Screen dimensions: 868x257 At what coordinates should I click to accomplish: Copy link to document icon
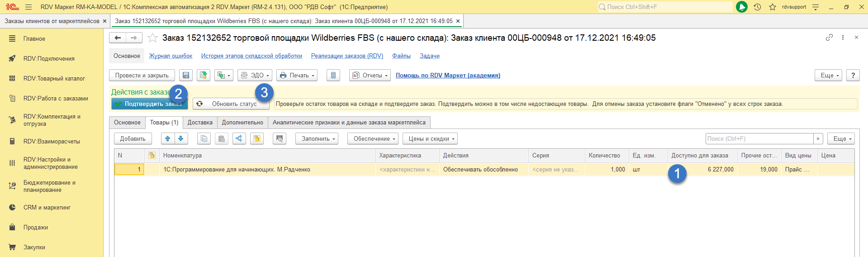point(829,38)
